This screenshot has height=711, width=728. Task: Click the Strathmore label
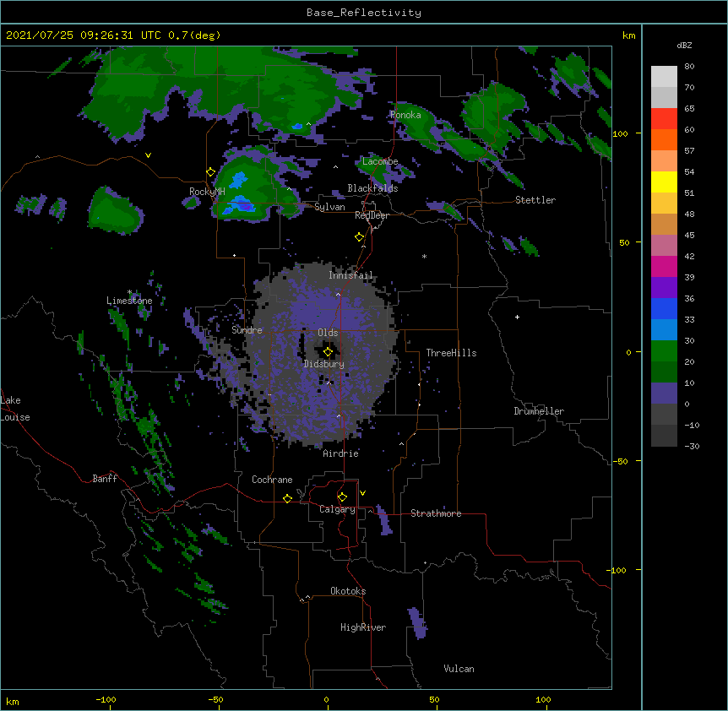coord(436,513)
